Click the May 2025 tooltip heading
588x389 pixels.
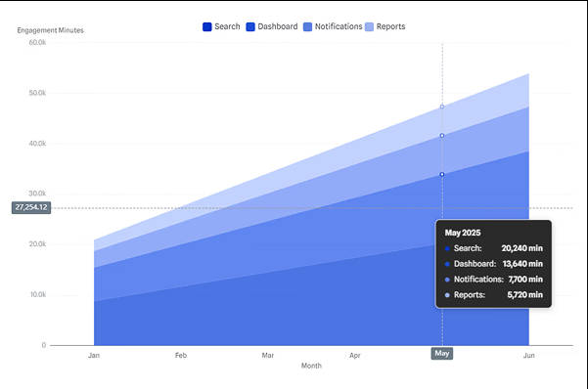[x=463, y=233]
